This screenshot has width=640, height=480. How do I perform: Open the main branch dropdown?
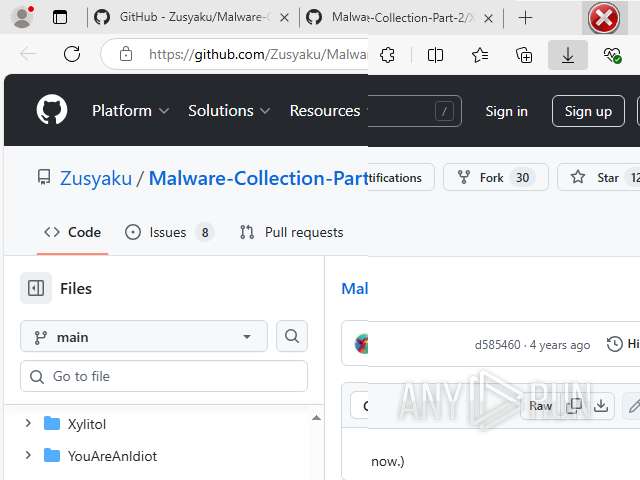coord(144,336)
